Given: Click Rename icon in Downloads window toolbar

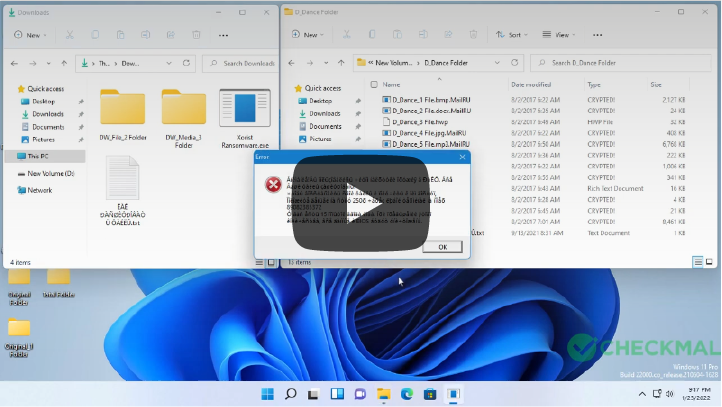Looking at the screenshot, I should pyautogui.click(x=146, y=35).
